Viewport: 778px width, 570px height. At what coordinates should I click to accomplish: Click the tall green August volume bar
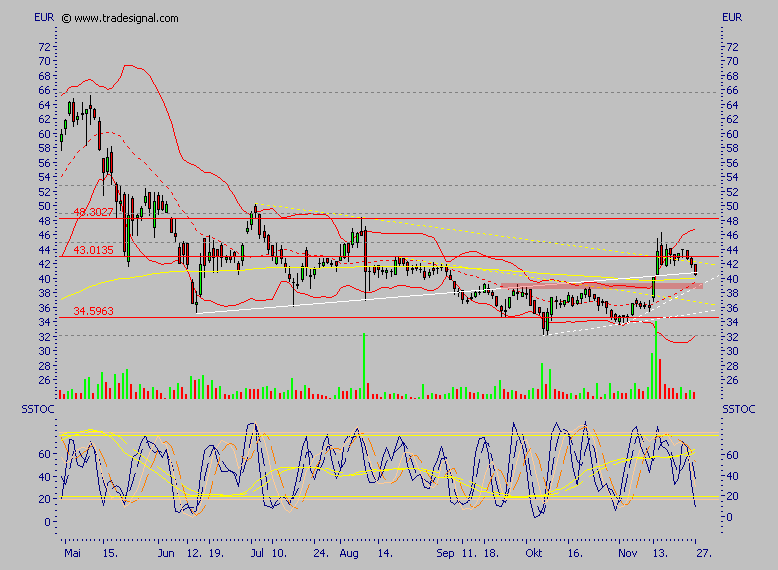pyautogui.click(x=363, y=366)
